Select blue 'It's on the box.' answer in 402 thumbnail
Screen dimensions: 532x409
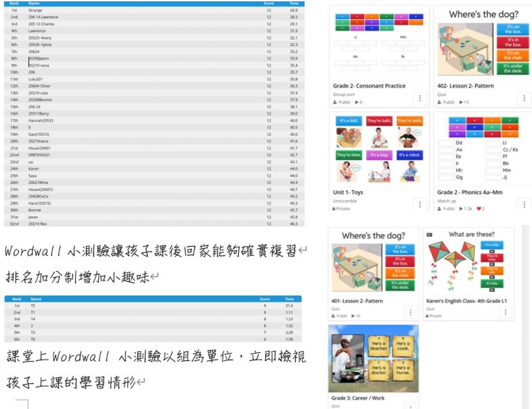513,29
